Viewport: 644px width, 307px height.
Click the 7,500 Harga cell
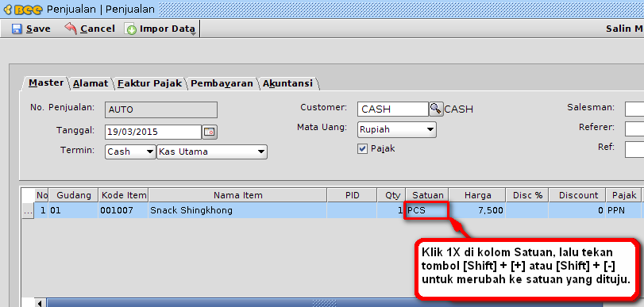[x=476, y=210]
